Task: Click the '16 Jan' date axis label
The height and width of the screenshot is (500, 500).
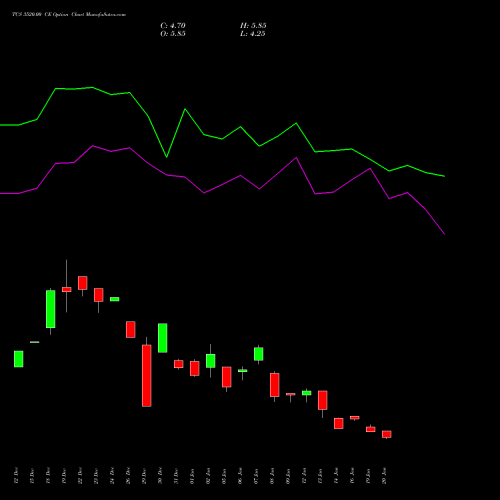Action: [352, 476]
